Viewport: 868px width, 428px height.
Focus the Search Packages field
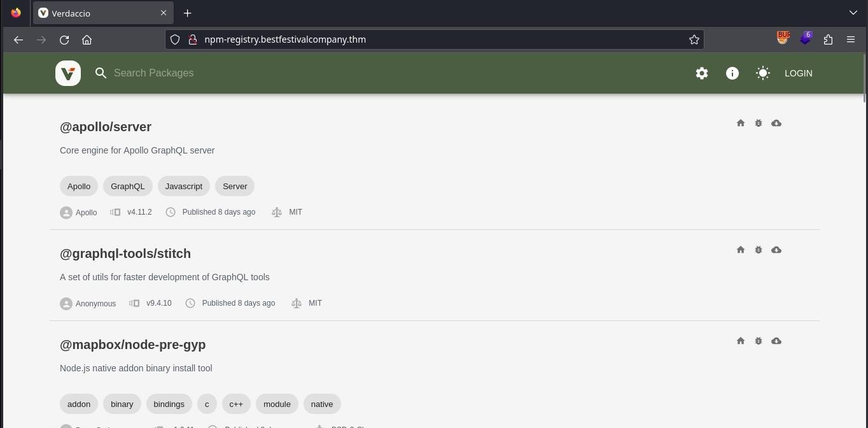click(255, 73)
